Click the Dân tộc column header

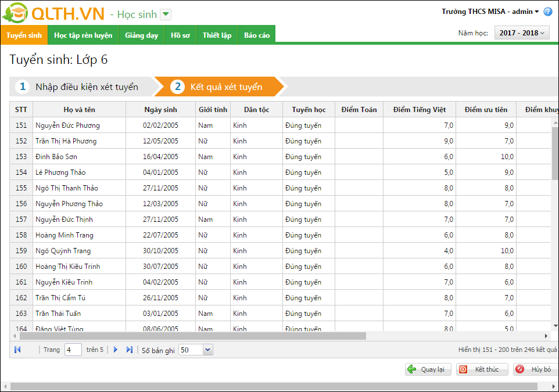(256, 109)
